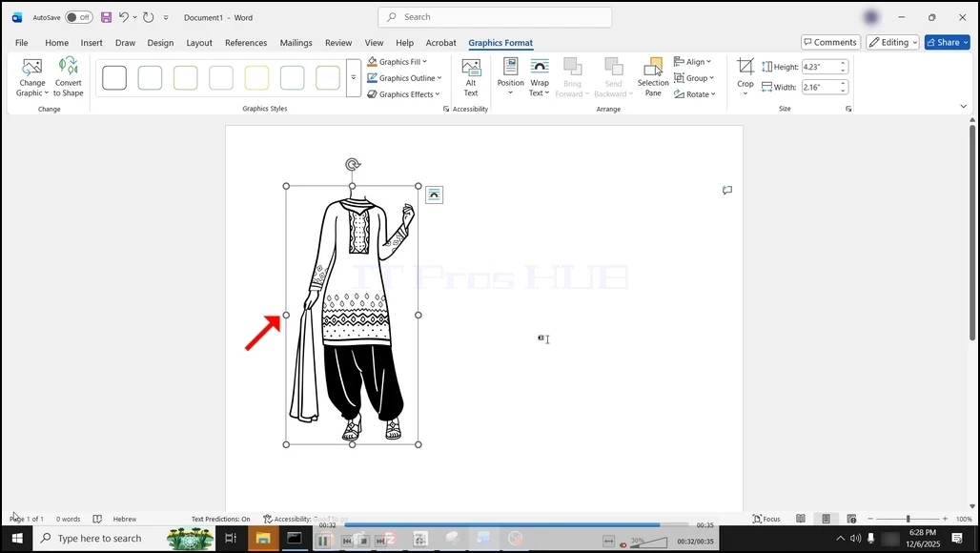The height and width of the screenshot is (553, 980).
Task: Select the yellow outline graphic style
Action: (x=256, y=78)
